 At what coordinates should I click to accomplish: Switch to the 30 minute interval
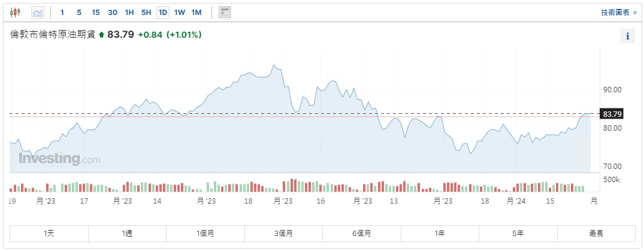pyautogui.click(x=113, y=12)
